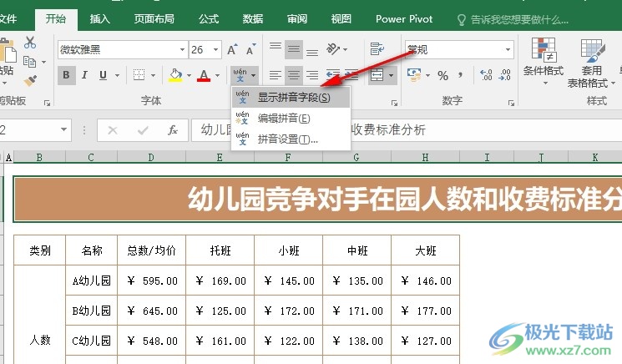The image size is (622, 364).
Task: Click the formula bar text field
Action: (x=407, y=129)
